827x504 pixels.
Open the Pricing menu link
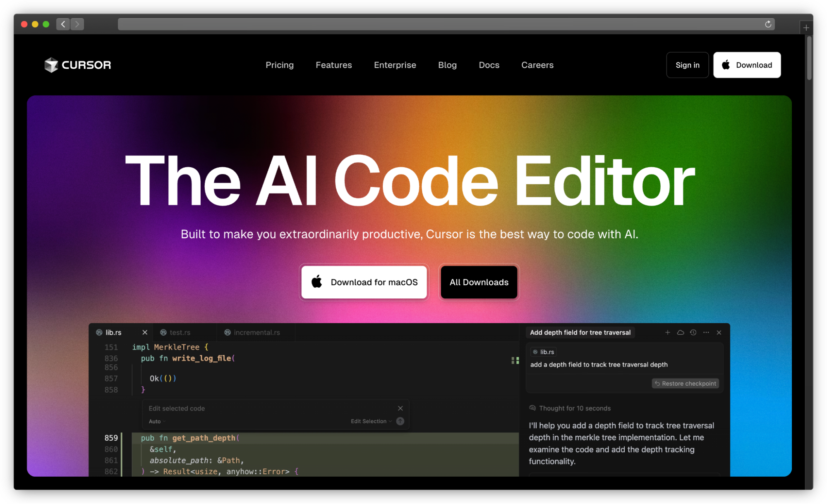pyautogui.click(x=279, y=65)
